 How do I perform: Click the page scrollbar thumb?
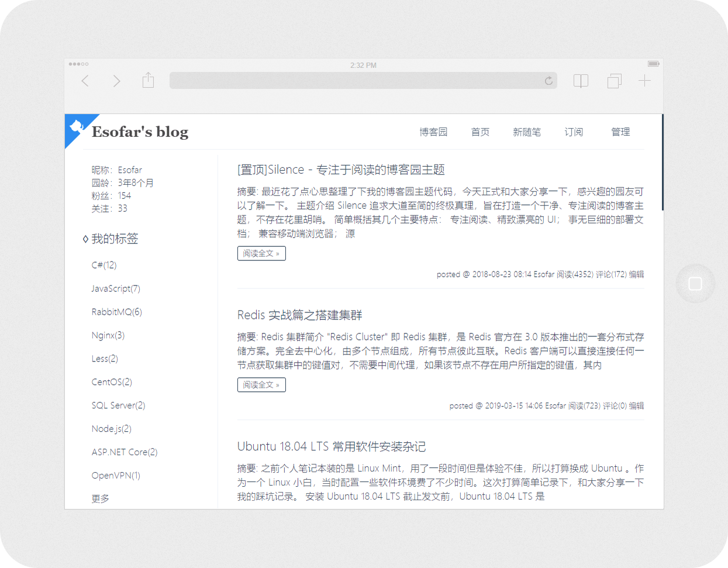click(x=663, y=162)
